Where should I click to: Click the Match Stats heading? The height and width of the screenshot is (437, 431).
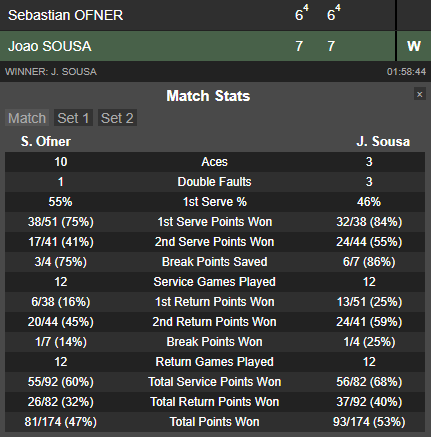click(x=208, y=96)
